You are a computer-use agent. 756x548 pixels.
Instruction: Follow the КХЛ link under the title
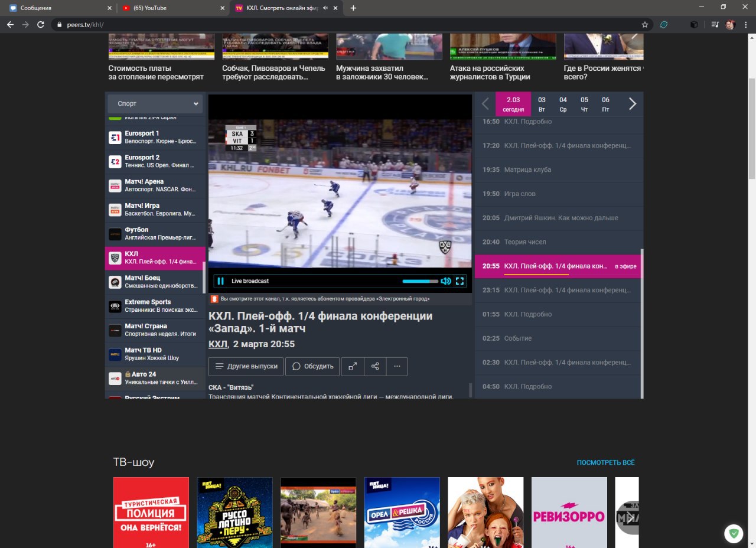coord(218,344)
